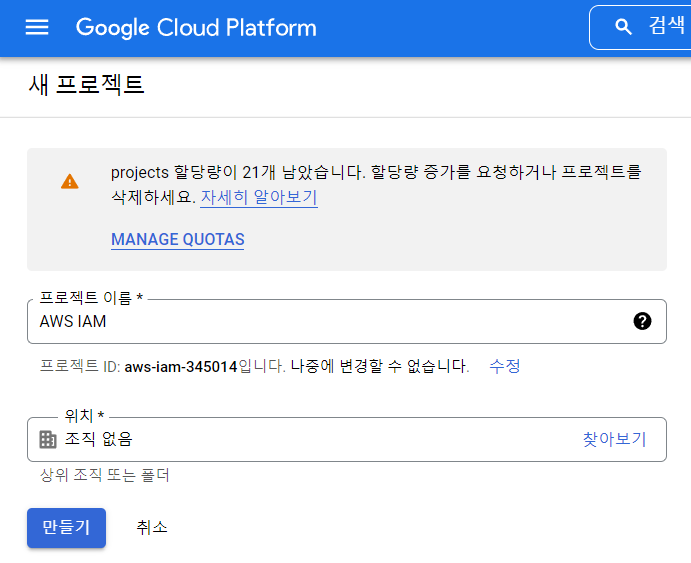Viewport: 691px width, 563px height.
Task: Click the 새 프로젝트 page heading
Action: [x=86, y=85]
